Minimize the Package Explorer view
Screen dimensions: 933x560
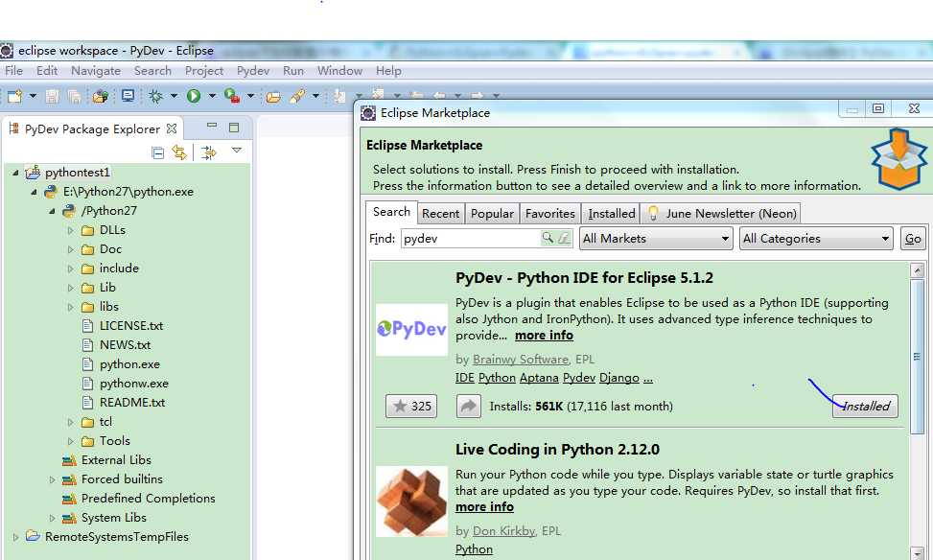tap(212, 126)
